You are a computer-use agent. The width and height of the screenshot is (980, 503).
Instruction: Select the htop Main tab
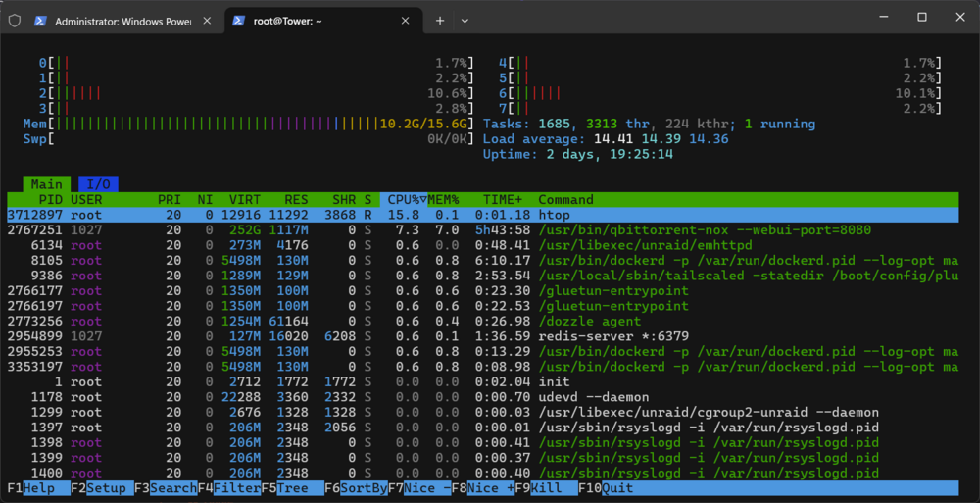click(47, 184)
